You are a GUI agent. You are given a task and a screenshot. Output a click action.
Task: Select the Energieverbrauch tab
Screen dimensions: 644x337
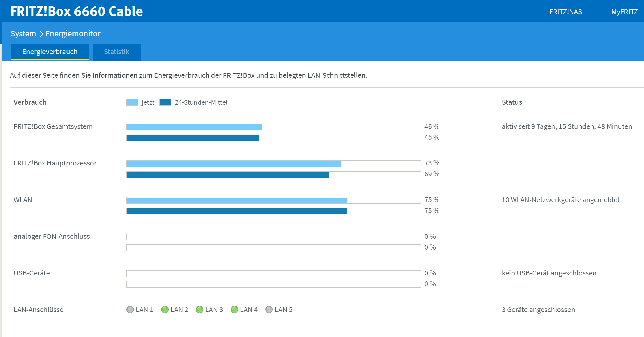pyautogui.click(x=50, y=52)
